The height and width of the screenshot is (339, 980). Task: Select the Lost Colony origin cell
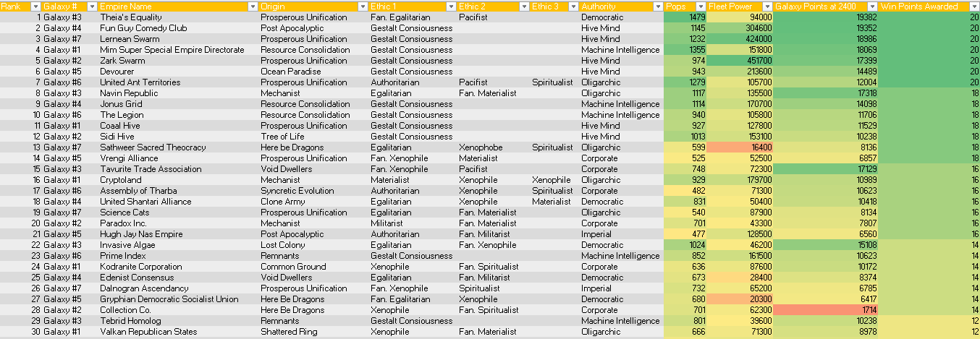coord(313,245)
